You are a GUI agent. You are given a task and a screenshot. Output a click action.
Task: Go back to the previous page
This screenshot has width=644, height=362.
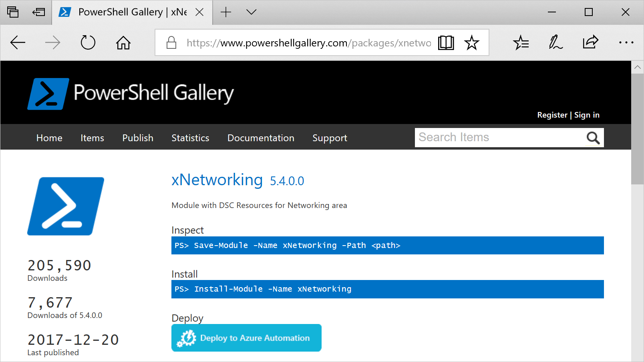tap(18, 42)
